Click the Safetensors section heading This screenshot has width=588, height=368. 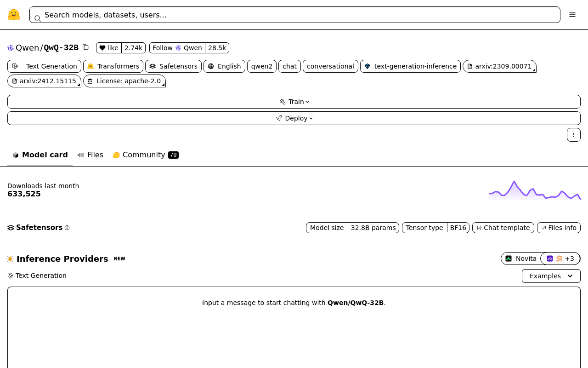tap(39, 228)
